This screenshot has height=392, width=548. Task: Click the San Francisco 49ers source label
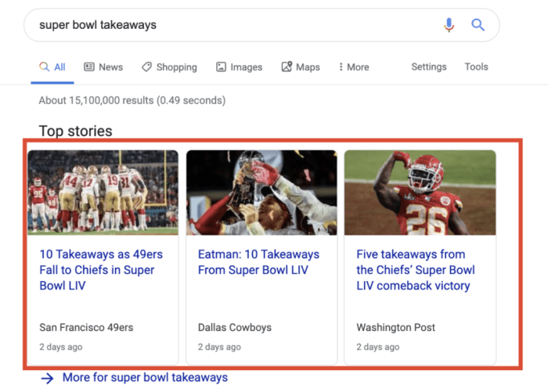point(86,327)
